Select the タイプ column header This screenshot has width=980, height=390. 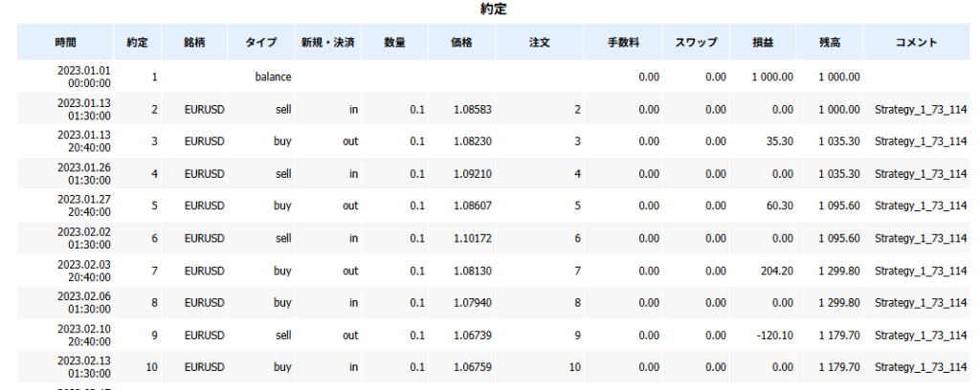tap(260, 43)
